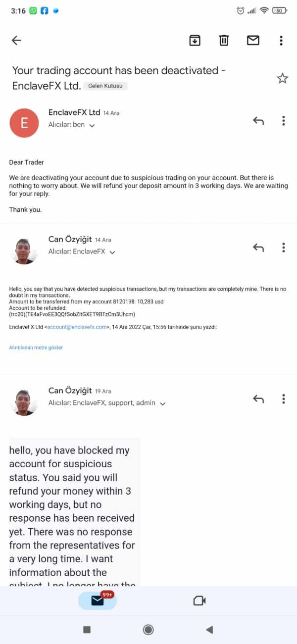Viewport: 297px width, 644px height.
Task: Switch to the Meet video tab
Action: click(x=199, y=600)
